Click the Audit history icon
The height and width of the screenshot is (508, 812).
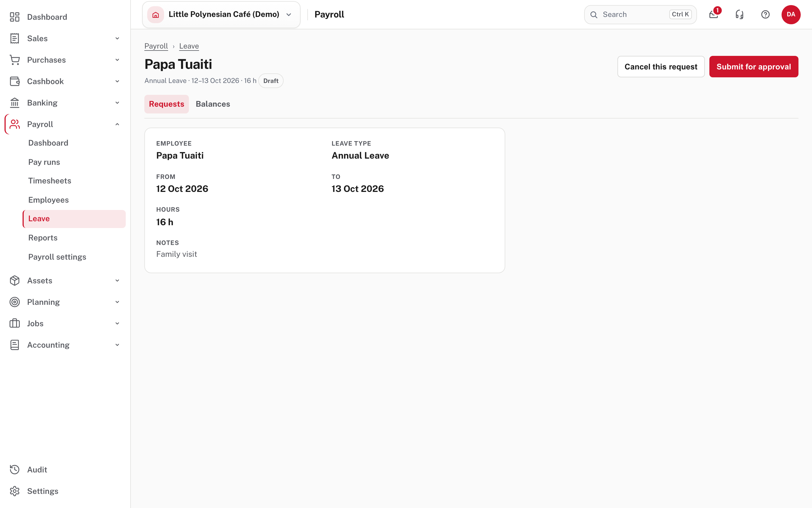(14, 470)
